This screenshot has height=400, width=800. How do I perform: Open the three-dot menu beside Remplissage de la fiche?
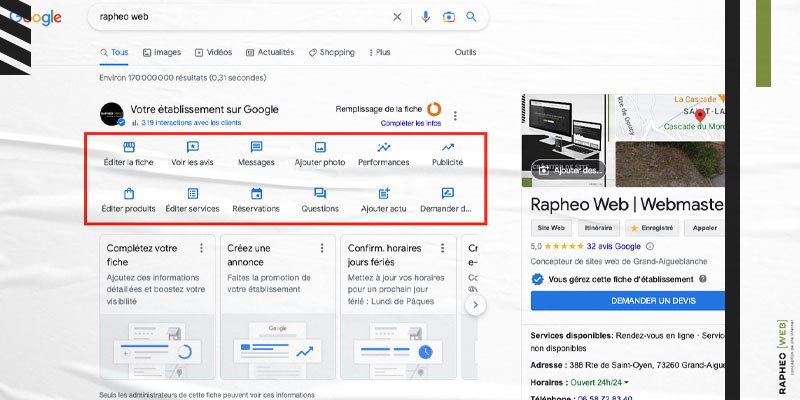[x=455, y=116]
